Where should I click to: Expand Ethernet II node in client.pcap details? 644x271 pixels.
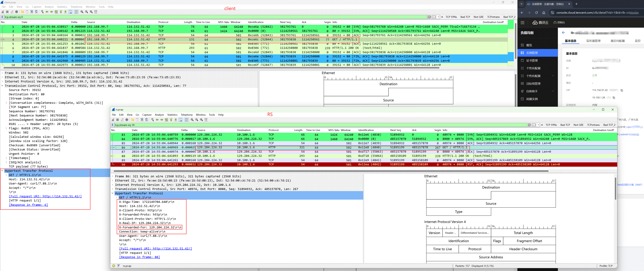point(2,77)
